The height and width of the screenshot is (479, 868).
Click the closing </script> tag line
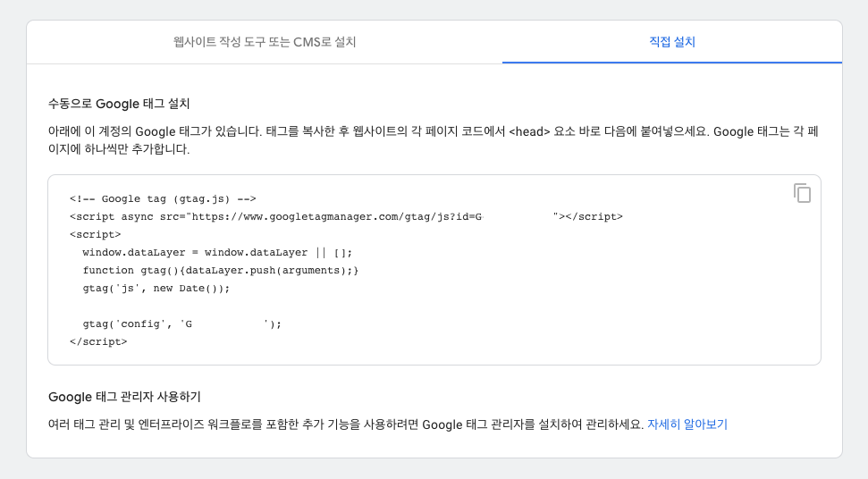98,342
